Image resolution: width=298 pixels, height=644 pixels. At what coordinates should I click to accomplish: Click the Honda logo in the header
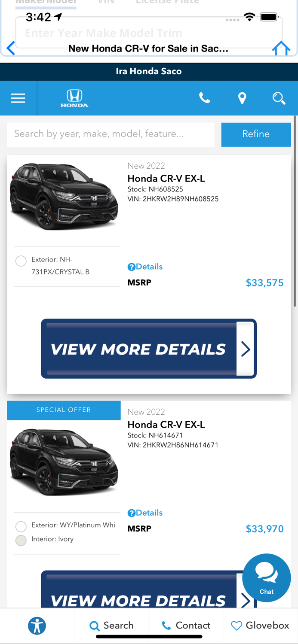pyautogui.click(x=74, y=98)
